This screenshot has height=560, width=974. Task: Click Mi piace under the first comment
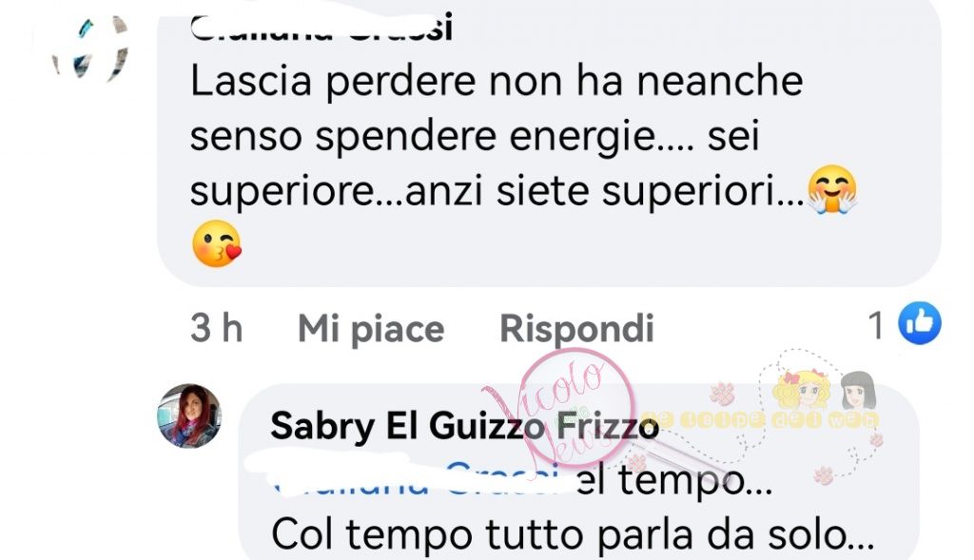(371, 328)
